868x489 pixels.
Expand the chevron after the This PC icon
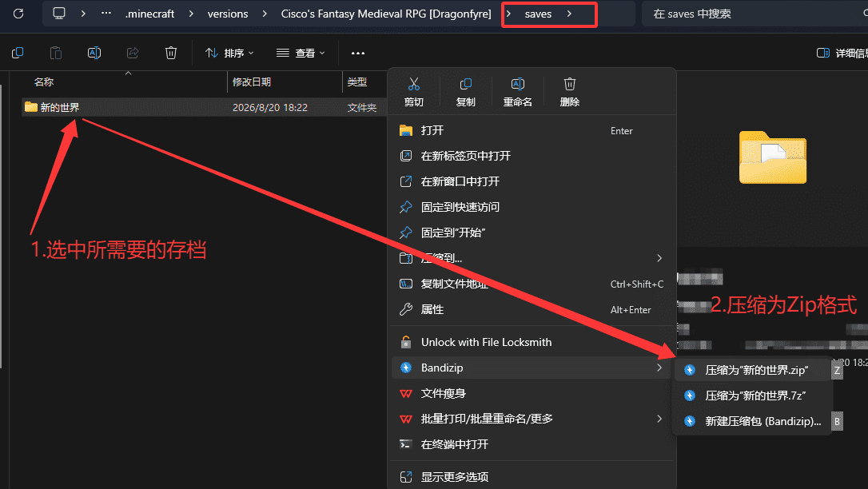tap(83, 14)
